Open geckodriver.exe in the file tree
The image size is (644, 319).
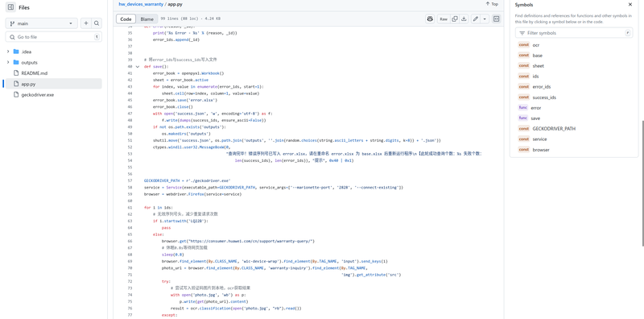click(x=37, y=94)
